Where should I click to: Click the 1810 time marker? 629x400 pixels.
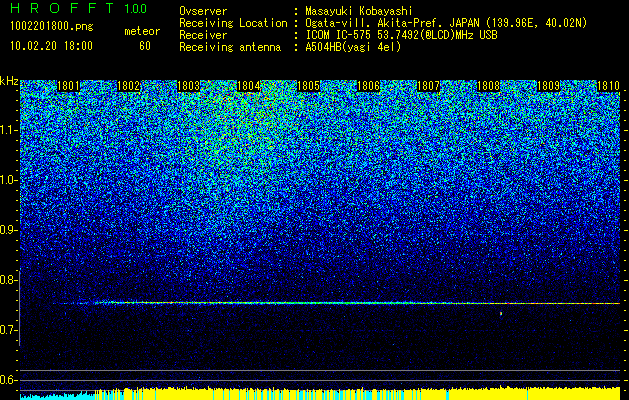(609, 86)
